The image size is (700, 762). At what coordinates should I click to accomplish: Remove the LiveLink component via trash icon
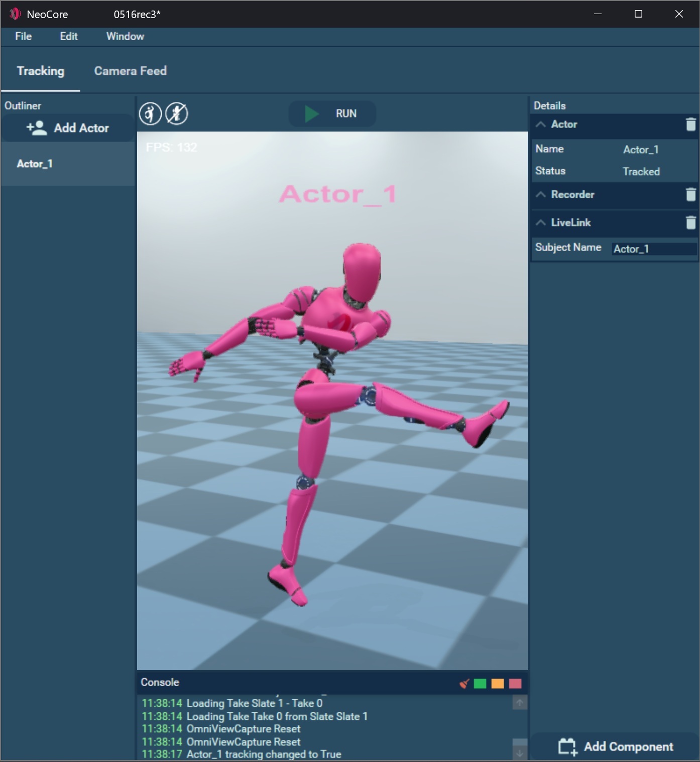pos(690,222)
